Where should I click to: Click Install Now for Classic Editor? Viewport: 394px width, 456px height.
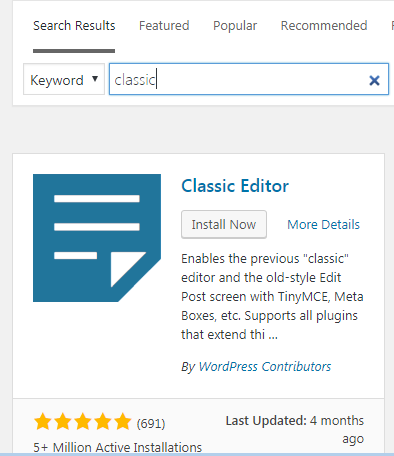coord(224,224)
